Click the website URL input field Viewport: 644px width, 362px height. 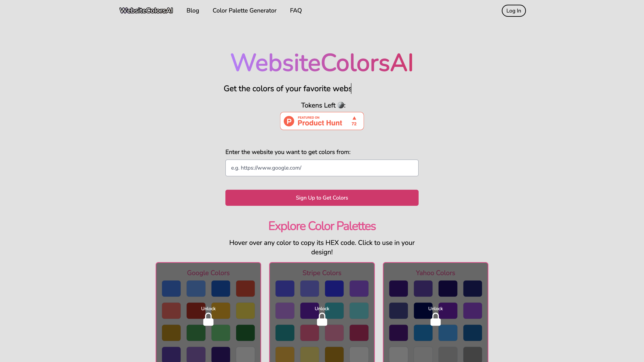pos(322,168)
